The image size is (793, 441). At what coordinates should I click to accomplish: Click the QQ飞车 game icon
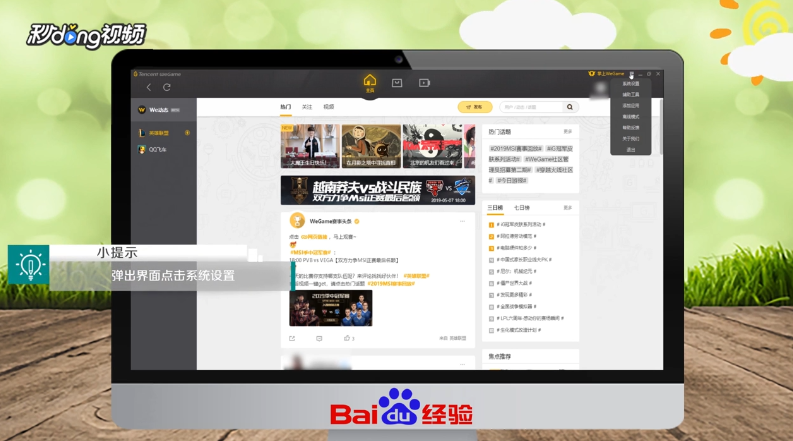click(142, 150)
